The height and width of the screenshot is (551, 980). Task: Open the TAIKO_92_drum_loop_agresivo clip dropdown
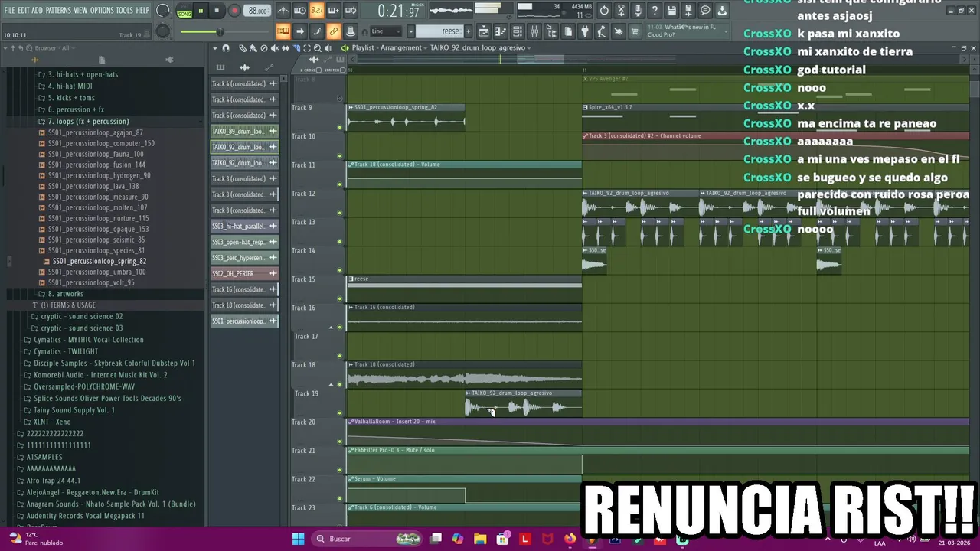pos(481,47)
